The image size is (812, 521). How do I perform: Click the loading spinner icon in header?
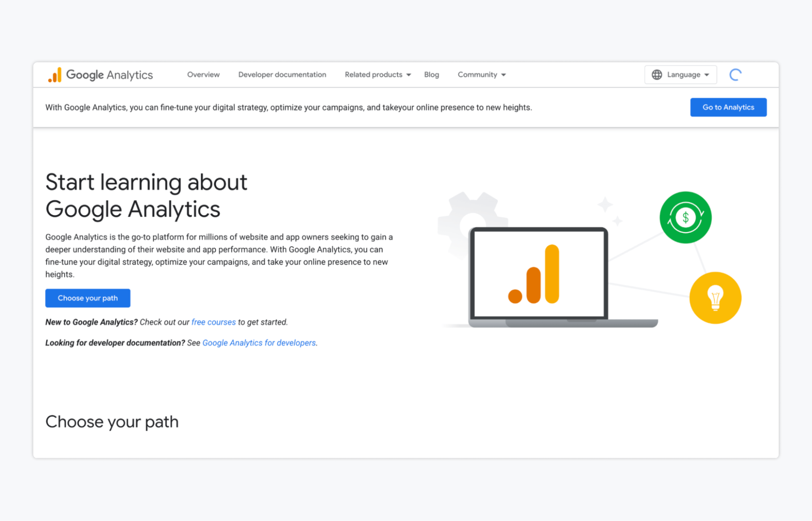pos(736,75)
